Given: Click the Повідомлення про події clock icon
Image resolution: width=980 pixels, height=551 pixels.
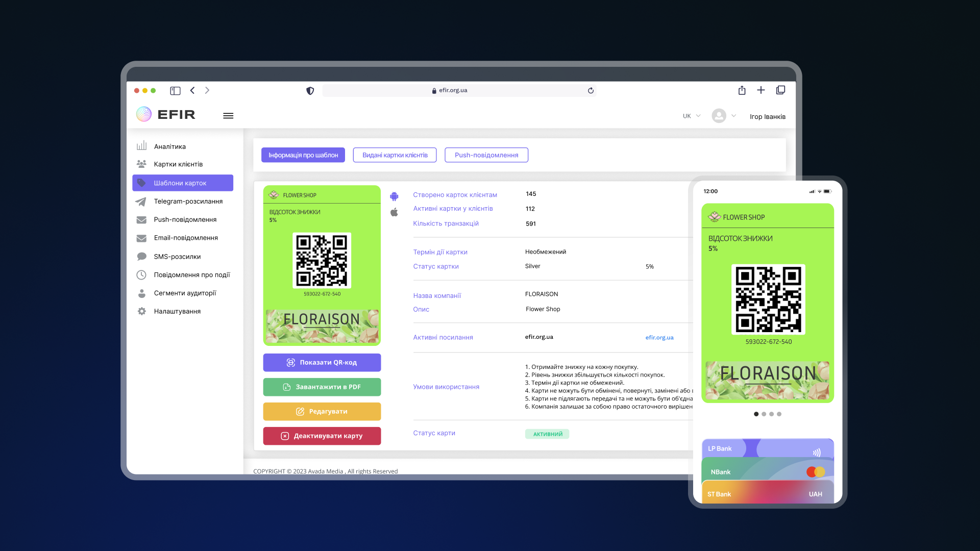Looking at the screenshot, I should click(x=141, y=275).
